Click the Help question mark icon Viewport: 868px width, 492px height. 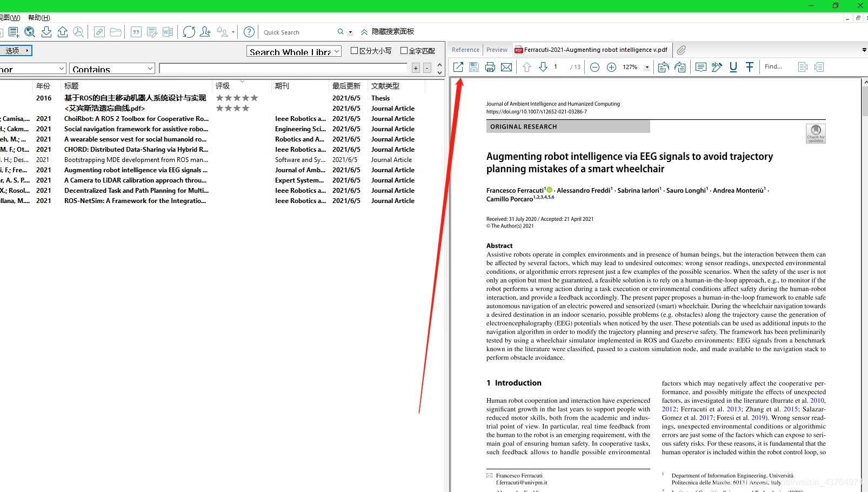249,32
